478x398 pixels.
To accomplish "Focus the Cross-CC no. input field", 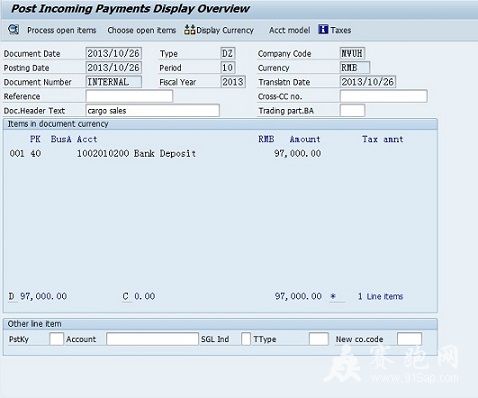I will click(x=384, y=96).
